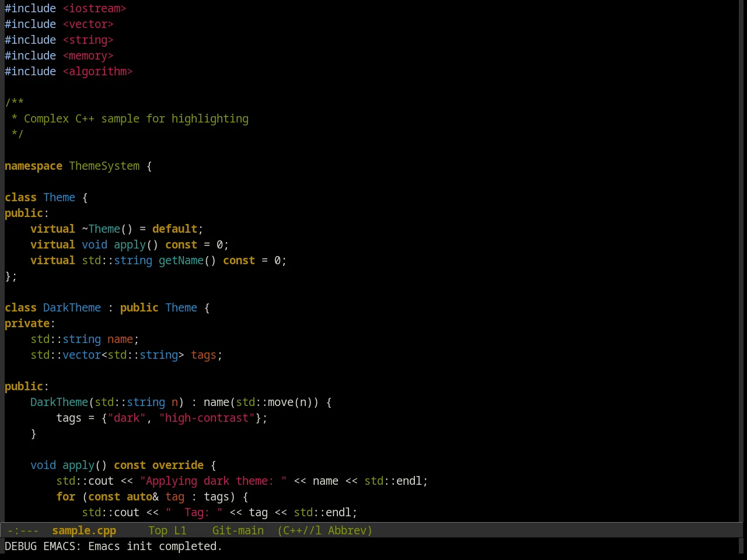Click the 'tags' member in the vector declaration
747x560 pixels.
204,355
